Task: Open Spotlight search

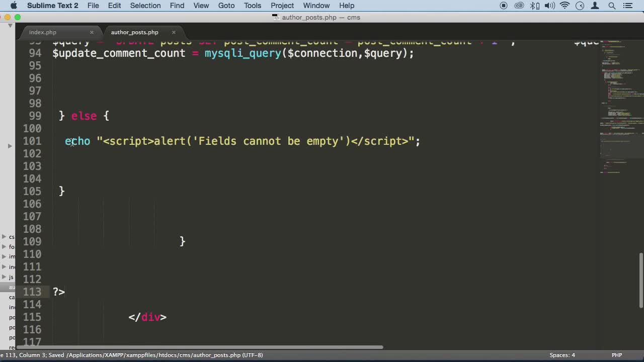Action: pos(612,6)
